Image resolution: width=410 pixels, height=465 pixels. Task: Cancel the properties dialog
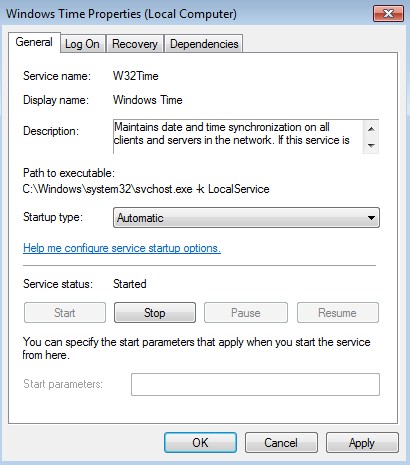click(x=281, y=443)
